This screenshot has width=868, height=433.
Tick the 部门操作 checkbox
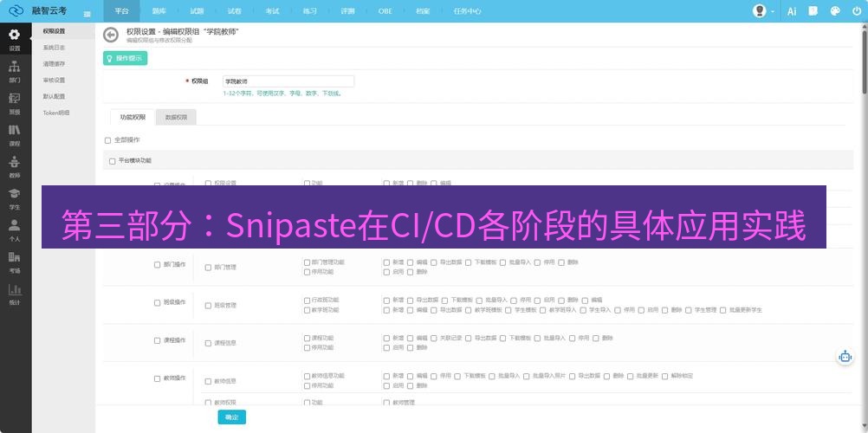pos(157,265)
